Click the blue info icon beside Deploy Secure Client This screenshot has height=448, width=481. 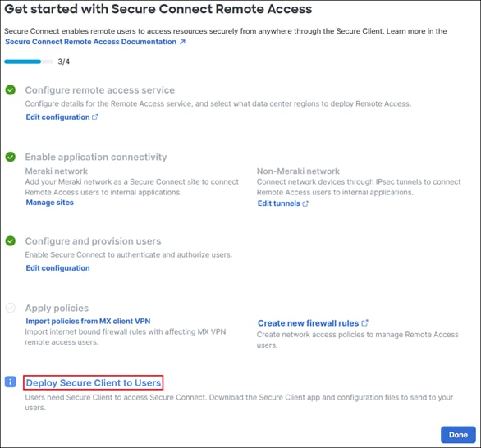click(11, 382)
